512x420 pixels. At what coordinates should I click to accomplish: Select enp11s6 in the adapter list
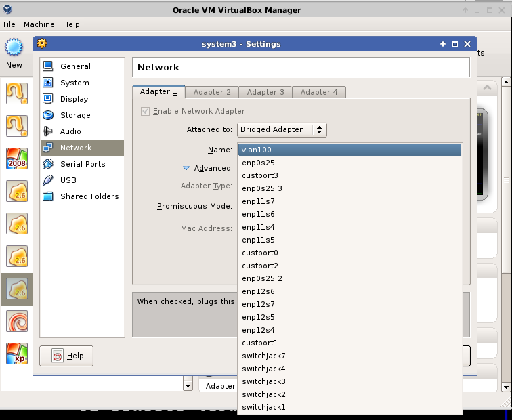coord(349,214)
